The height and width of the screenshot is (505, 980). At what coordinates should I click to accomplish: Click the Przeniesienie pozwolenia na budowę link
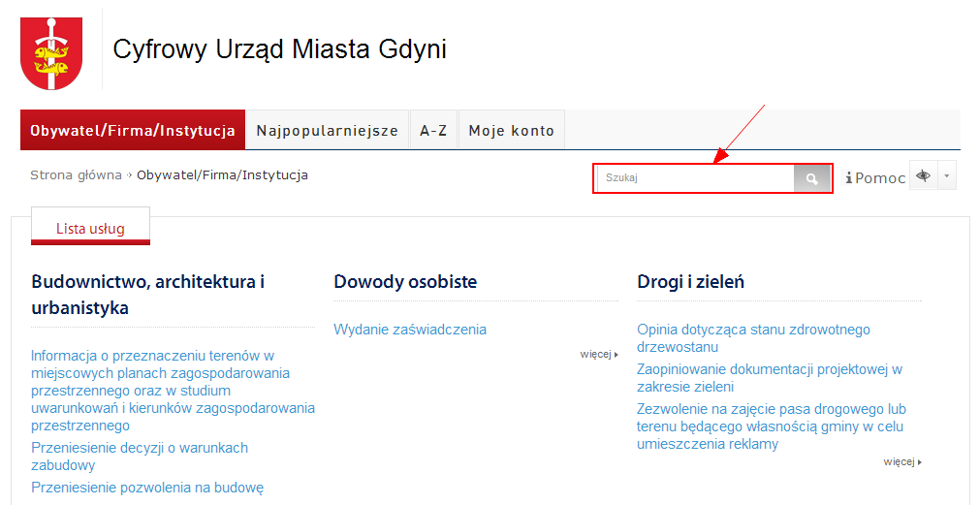147,488
